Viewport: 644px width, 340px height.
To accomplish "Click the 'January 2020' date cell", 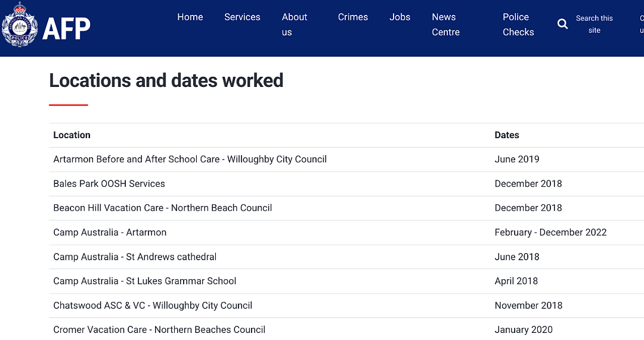I will [524, 330].
